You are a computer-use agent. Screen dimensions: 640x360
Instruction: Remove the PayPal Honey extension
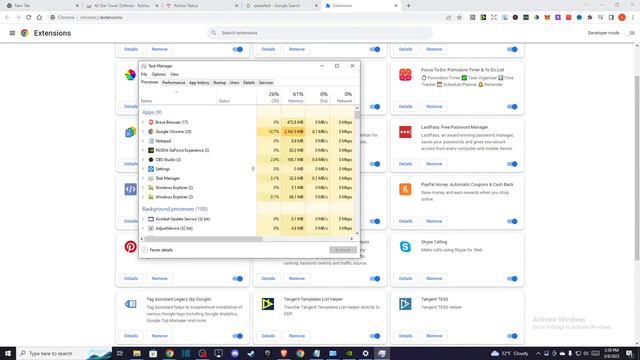click(434, 221)
